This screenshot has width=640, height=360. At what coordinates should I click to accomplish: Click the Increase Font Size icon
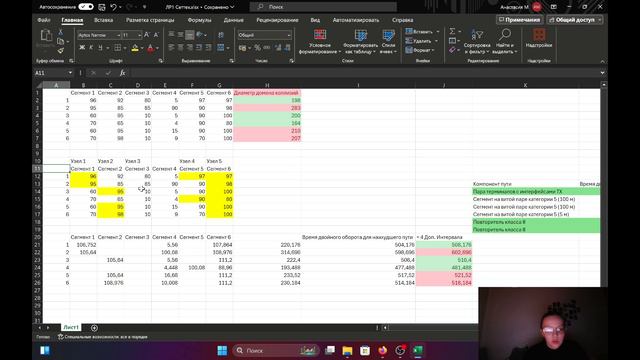147,35
